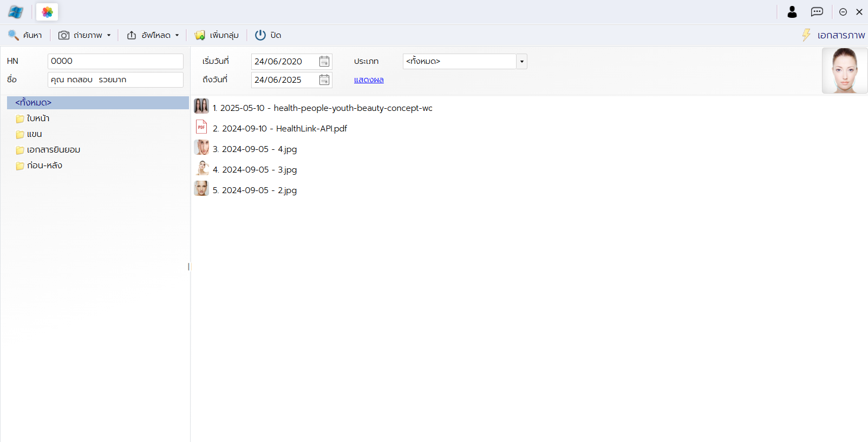Click the upload icon

coord(132,35)
